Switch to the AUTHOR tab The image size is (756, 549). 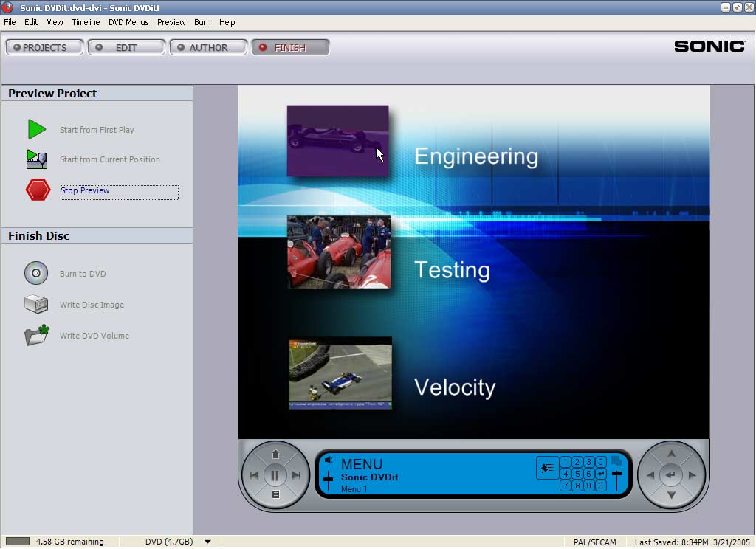tap(208, 47)
